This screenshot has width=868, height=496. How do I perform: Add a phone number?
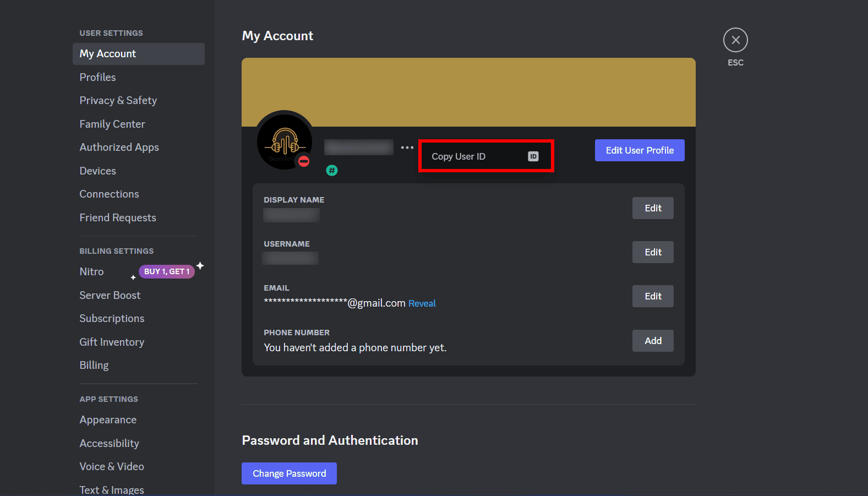point(653,341)
